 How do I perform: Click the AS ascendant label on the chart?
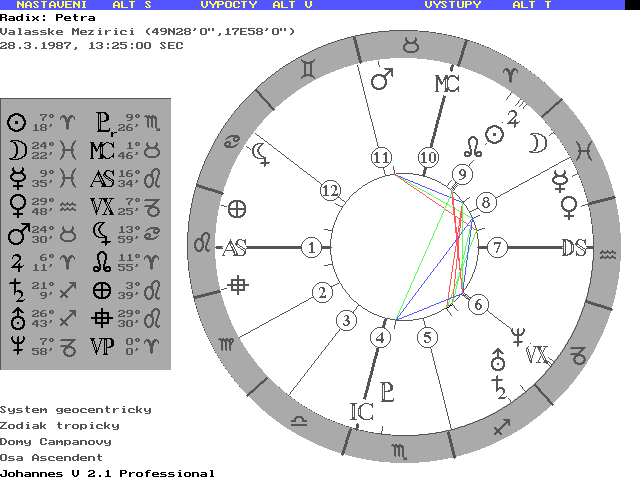click(236, 247)
